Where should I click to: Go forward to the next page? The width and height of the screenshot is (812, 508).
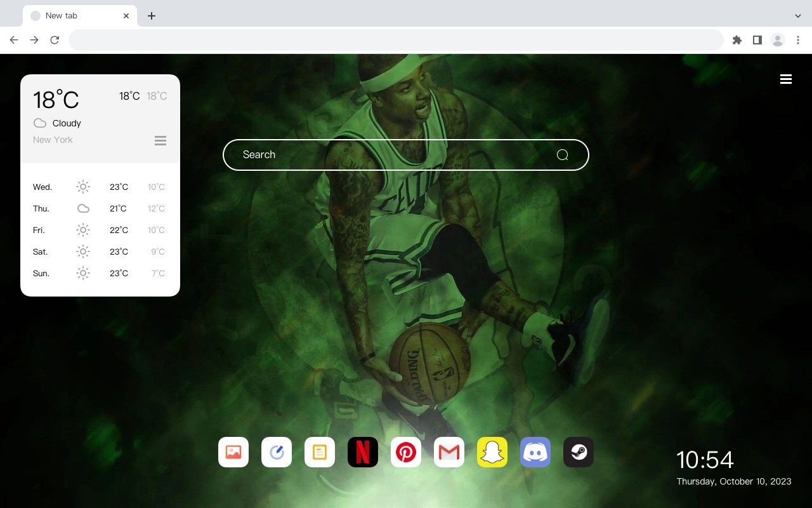click(34, 40)
